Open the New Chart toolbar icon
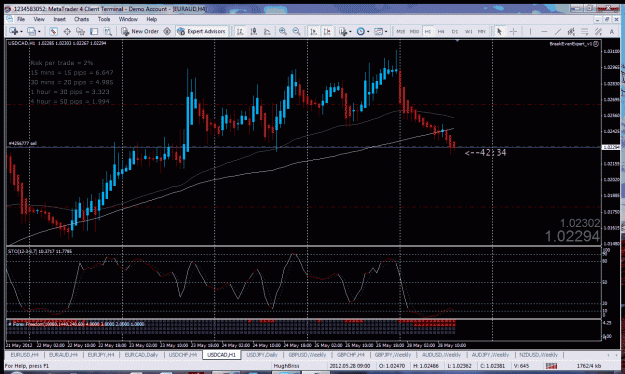 [x=13, y=31]
